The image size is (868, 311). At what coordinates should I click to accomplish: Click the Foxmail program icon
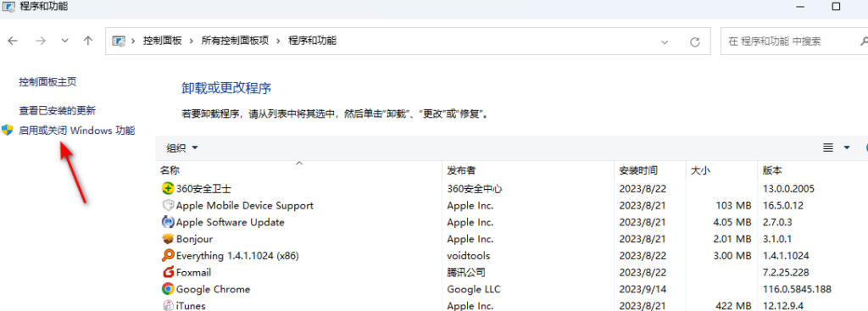click(x=168, y=272)
